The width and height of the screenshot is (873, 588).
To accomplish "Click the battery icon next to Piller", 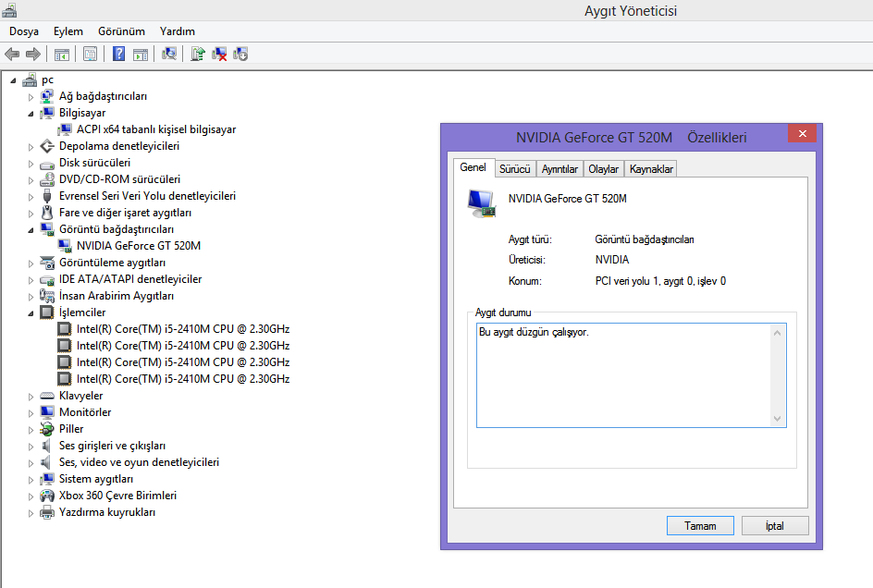I will 47,429.
